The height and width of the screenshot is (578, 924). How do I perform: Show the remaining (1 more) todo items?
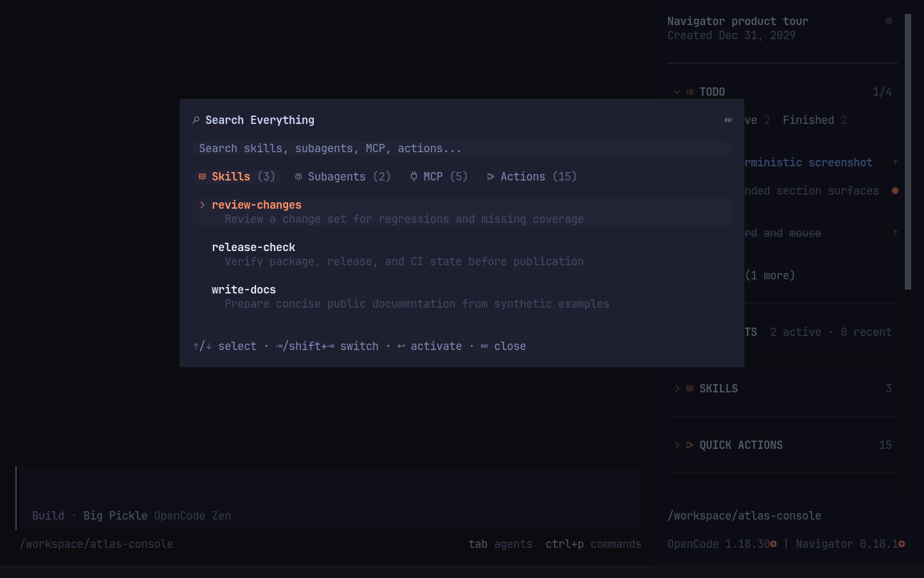coord(770,276)
